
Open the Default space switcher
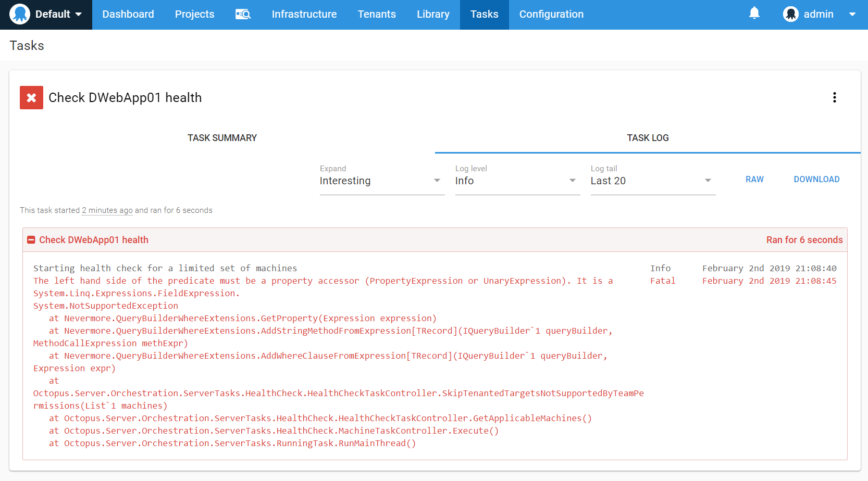(x=56, y=14)
